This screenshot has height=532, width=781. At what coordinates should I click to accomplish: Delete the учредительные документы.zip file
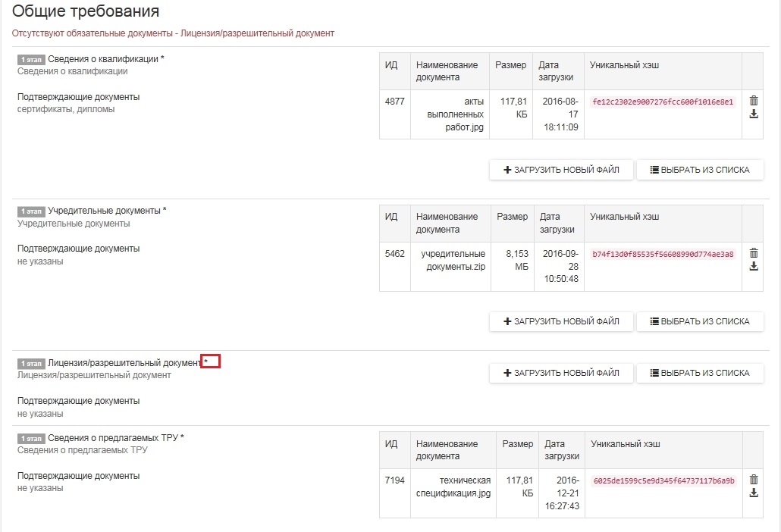(753, 253)
